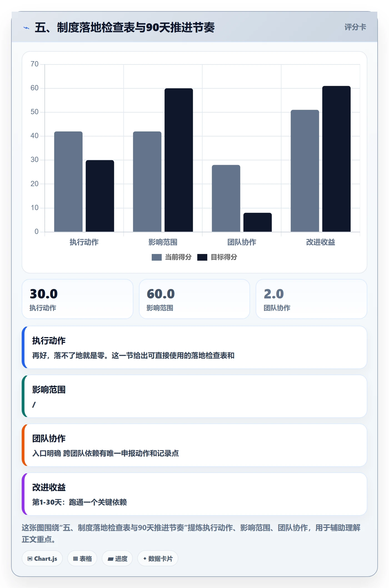The image size is (389, 588).
Task: Open the green-edged 影响范围 detail card
Action: pyautogui.click(x=194, y=396)
